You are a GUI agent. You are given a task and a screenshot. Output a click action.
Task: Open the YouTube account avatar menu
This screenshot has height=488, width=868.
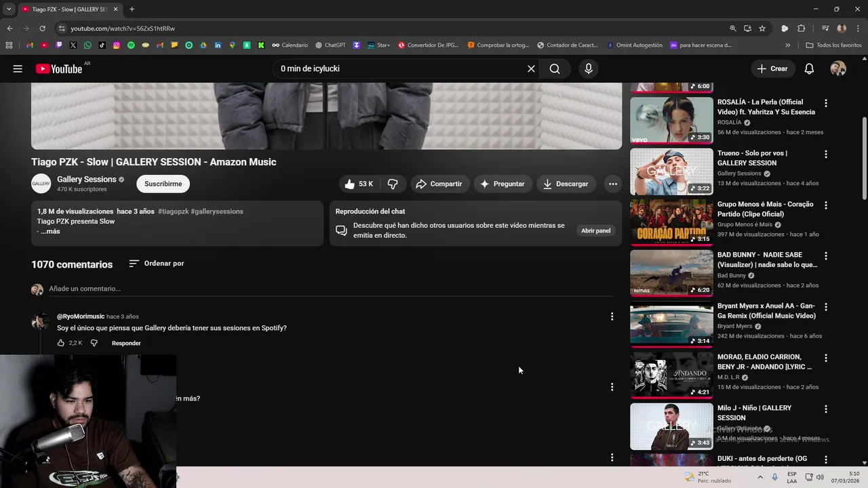(838, 68)
